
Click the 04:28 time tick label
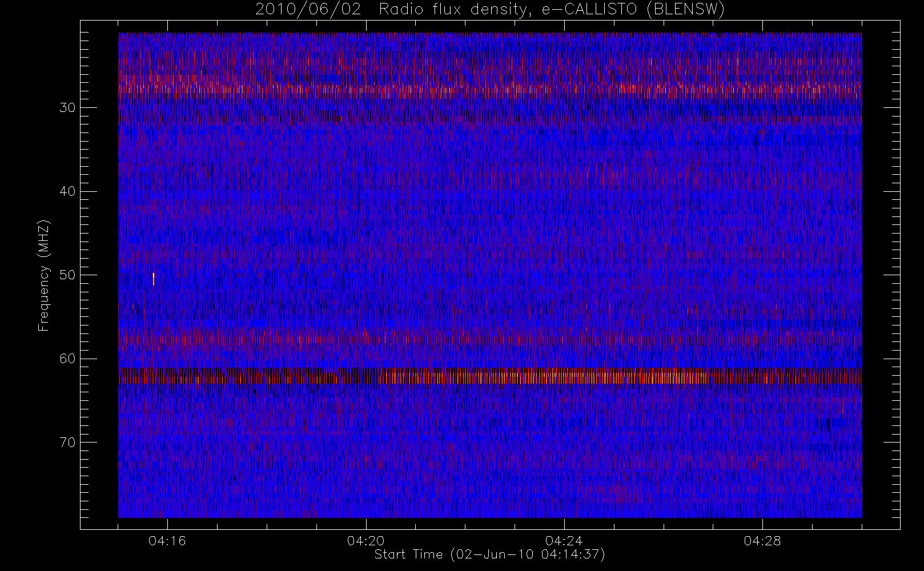762,541
